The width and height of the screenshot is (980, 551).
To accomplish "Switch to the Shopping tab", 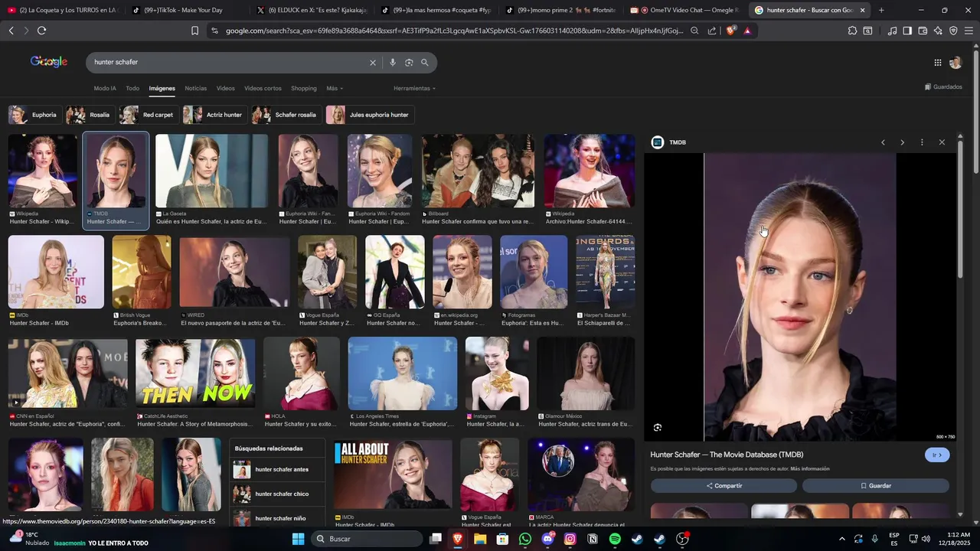I will pyautogui.click(x=304, y=89).
